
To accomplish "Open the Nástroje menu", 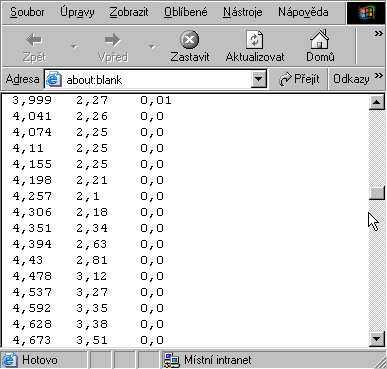I will [x=243, y=12].
